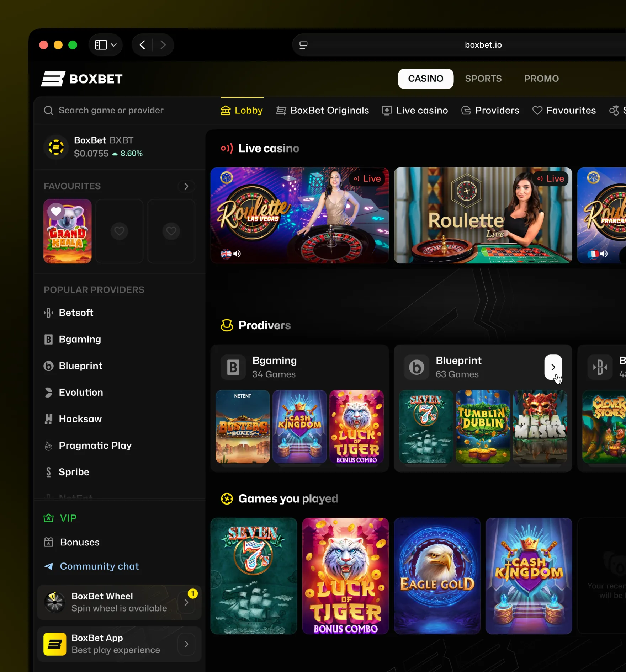Toggle sound on Roulette Las Vegas
This screenshot has width=626, height=672.
237,254
